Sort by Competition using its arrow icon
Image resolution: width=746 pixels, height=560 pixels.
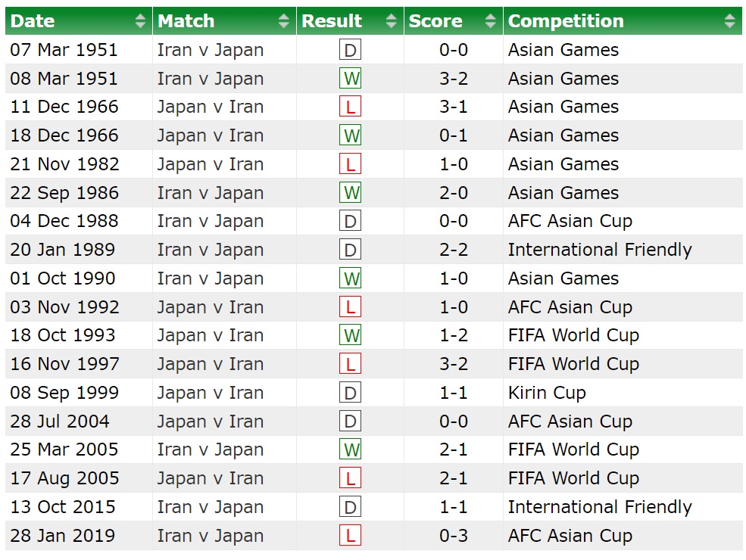pos(729,21)
